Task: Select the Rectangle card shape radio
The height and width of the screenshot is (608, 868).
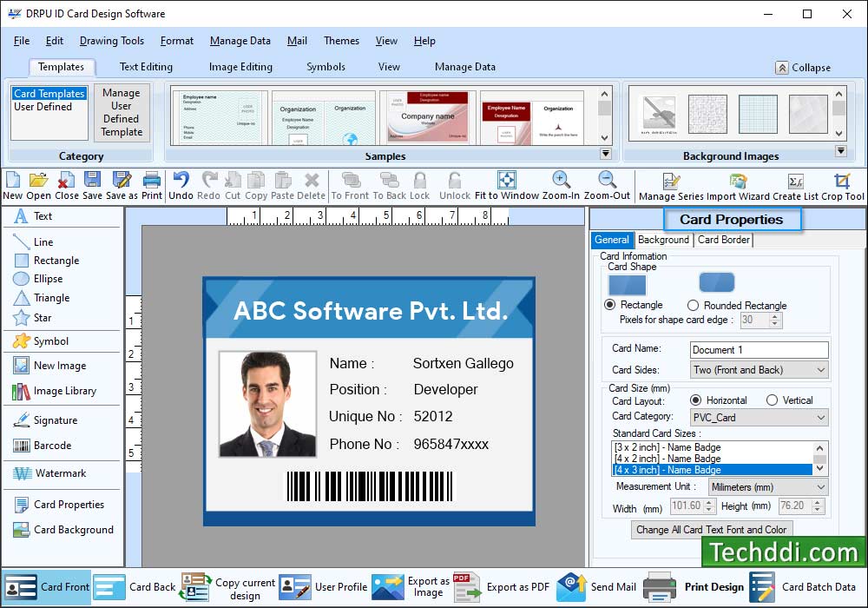Action: click(609, 305)
